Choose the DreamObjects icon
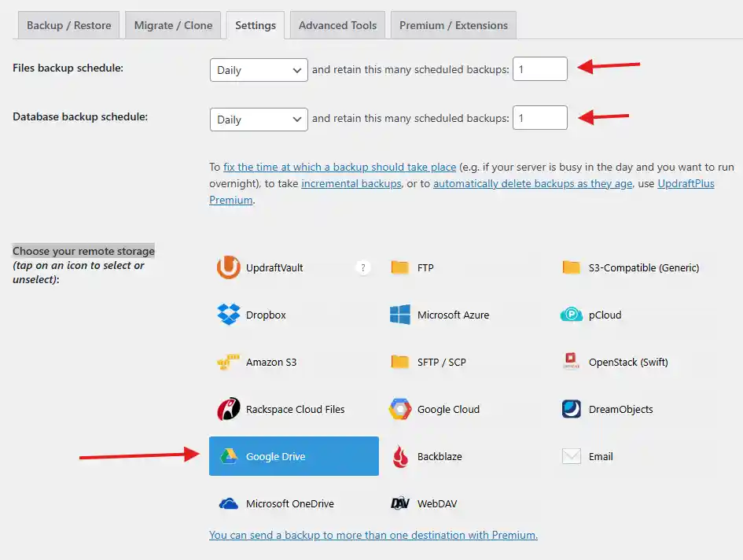This screenshot has height=560, width=743. [571, 409]
